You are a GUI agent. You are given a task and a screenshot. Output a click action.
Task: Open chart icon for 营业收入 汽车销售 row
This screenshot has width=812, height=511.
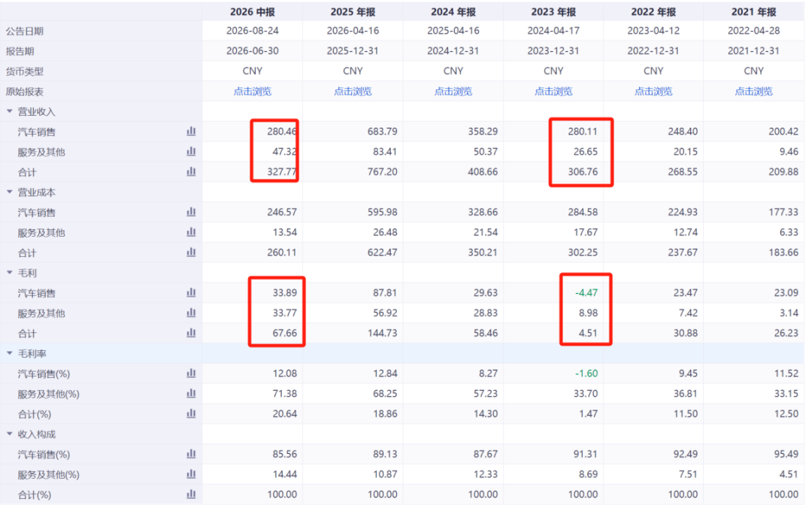pos(191,132)
